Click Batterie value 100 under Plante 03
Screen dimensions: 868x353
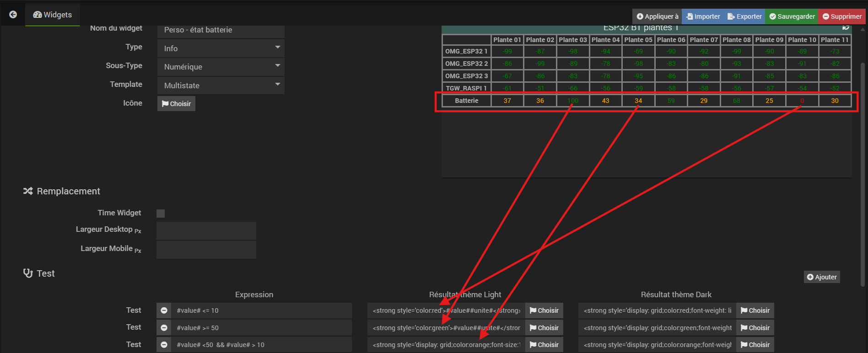click(573, 101)
